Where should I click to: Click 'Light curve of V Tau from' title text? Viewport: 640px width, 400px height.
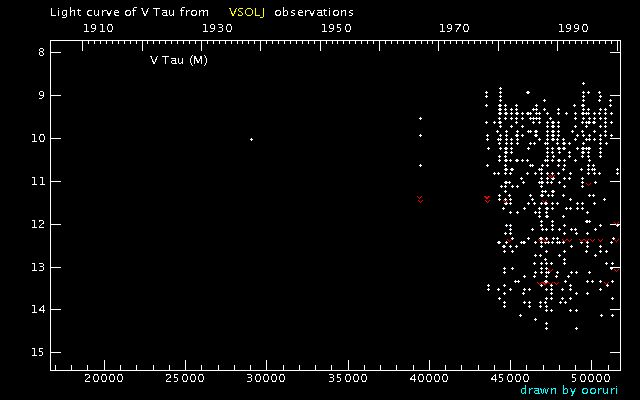click(129, 12)
